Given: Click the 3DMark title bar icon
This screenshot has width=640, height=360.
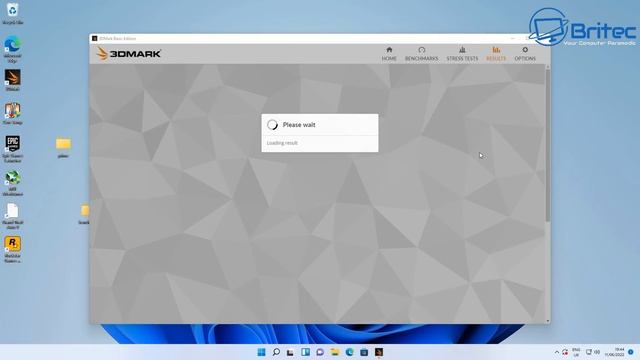Looking at the screenshot, I should tap(94, 38).
